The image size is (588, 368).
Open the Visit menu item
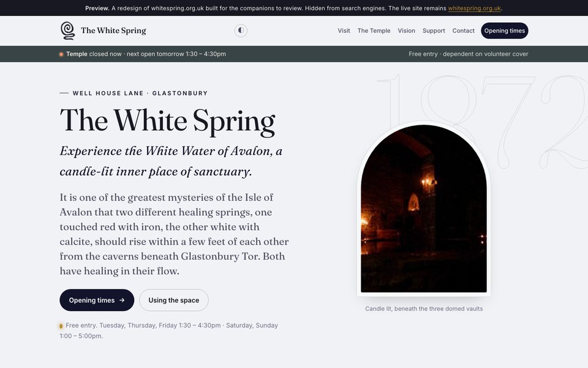[x=344, y=31]
